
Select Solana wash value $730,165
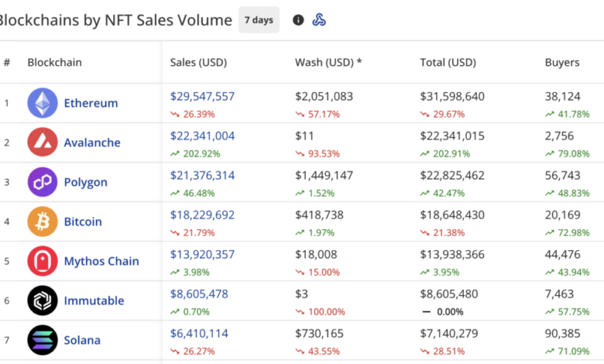click(319, 334)
